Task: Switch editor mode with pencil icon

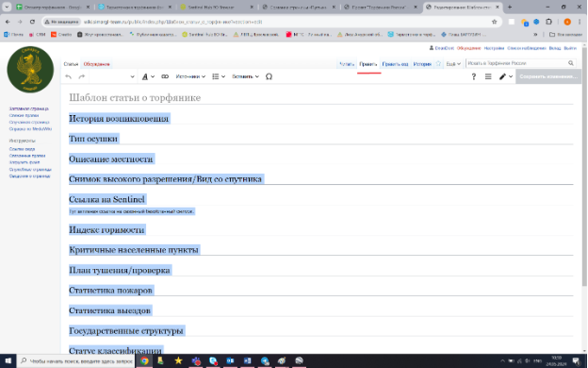Action: click(x=505, y=76)
